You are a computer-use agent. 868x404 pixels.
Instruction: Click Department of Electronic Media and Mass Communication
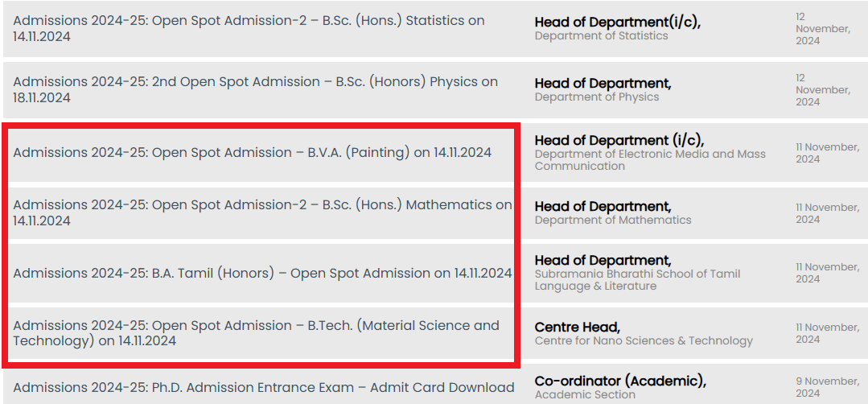point(650,159)
